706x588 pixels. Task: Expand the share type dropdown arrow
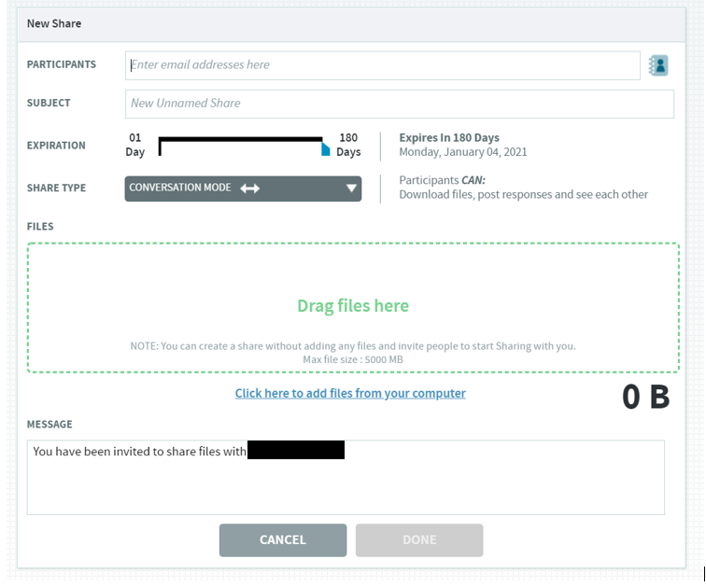pos(351,189)
